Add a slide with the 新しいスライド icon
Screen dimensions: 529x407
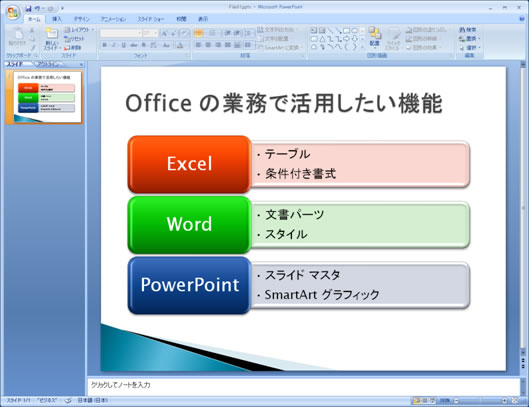(52, 34)
